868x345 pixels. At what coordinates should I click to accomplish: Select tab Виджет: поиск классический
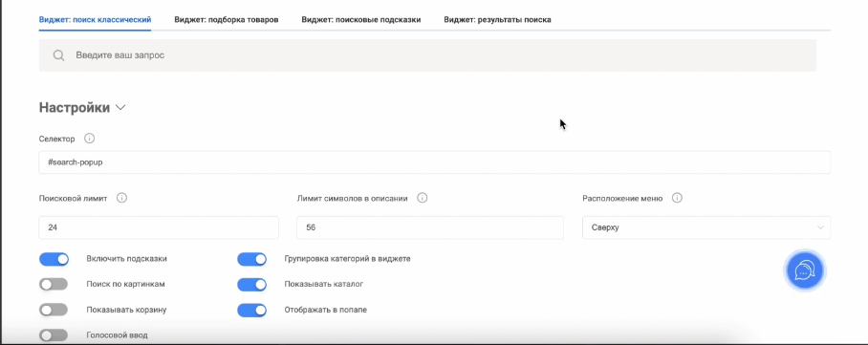point(96,20)
